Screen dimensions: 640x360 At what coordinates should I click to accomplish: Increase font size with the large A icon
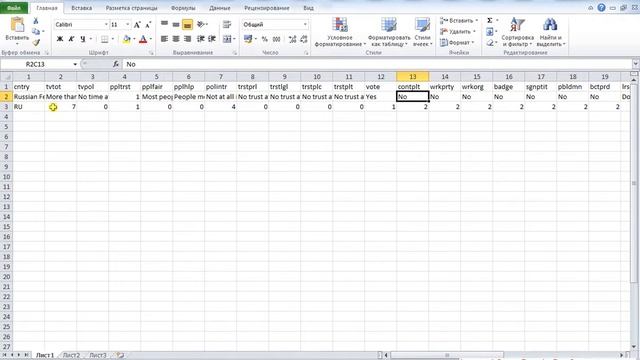tap(137, 25)
